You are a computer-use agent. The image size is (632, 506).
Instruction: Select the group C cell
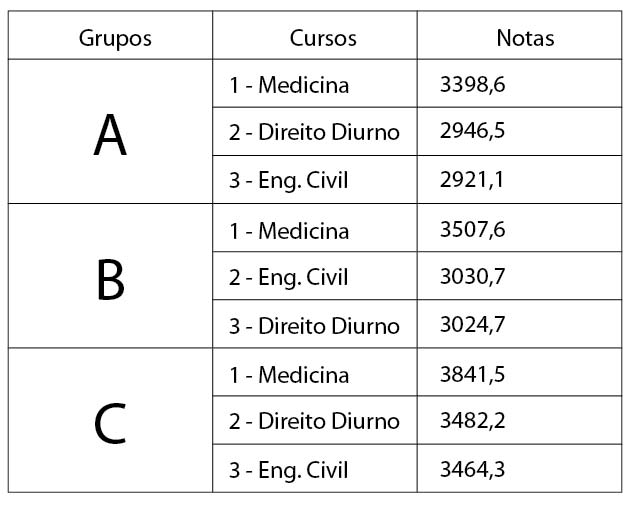110,423
